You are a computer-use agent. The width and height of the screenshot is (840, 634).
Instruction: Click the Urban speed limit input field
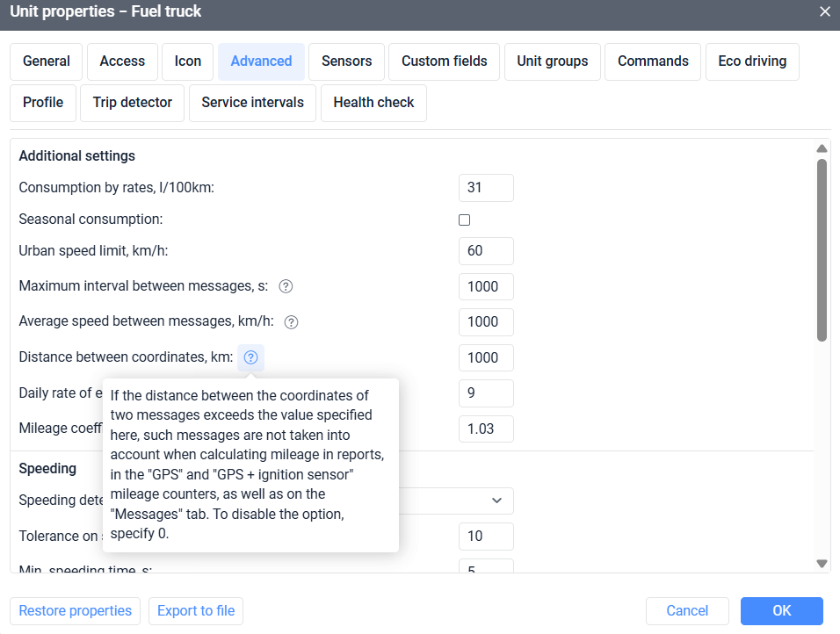pyautogui.click(x=486, y=251)
